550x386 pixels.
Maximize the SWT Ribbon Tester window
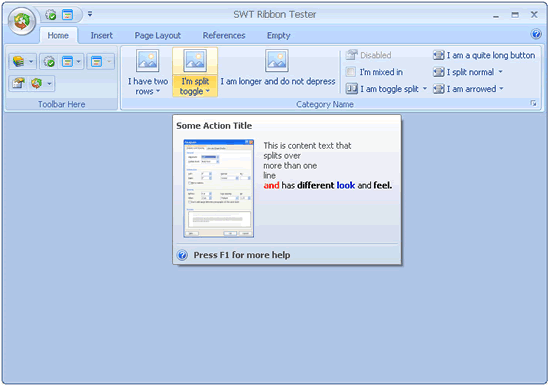[x=515, y=15]
